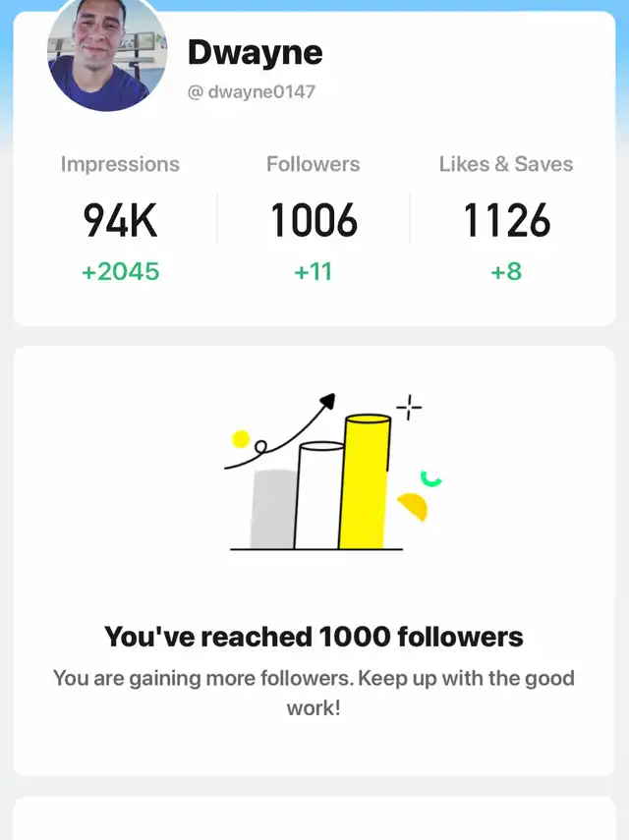Open the Impressions stat label
The width and height of the screenshot is (629, 840).
(120, 164)
